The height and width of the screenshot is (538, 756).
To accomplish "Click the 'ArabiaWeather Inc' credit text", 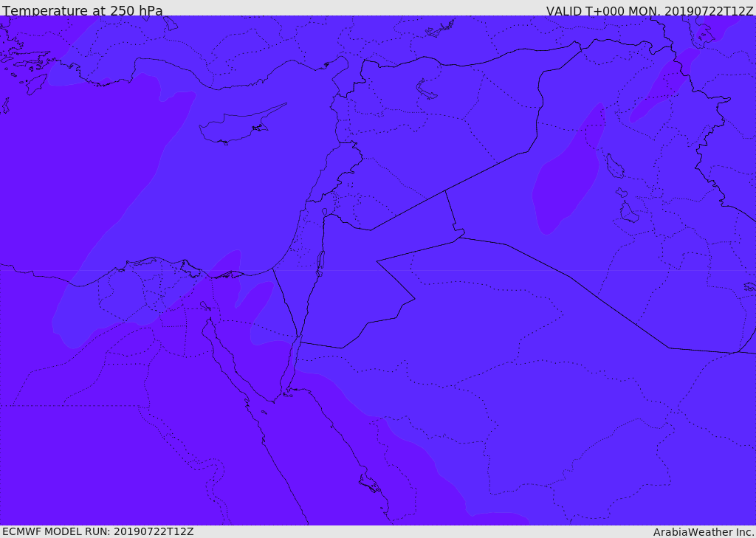I will (x=703, y=532).
